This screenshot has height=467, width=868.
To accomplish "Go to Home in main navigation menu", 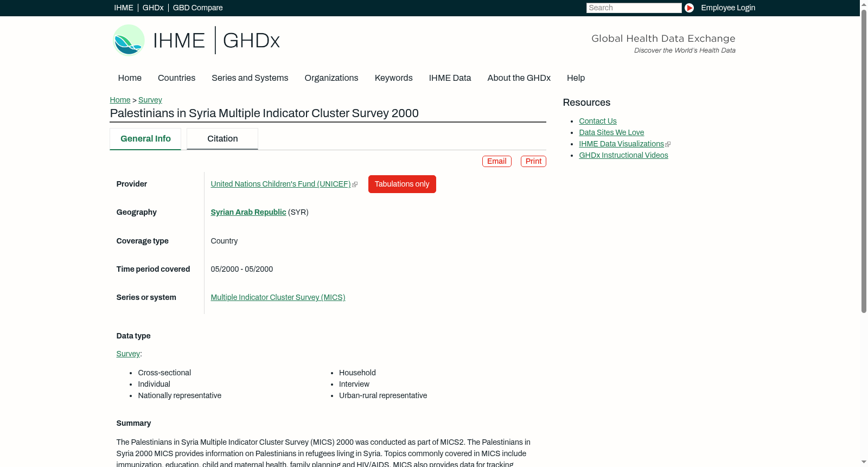I will pos(130,78).
